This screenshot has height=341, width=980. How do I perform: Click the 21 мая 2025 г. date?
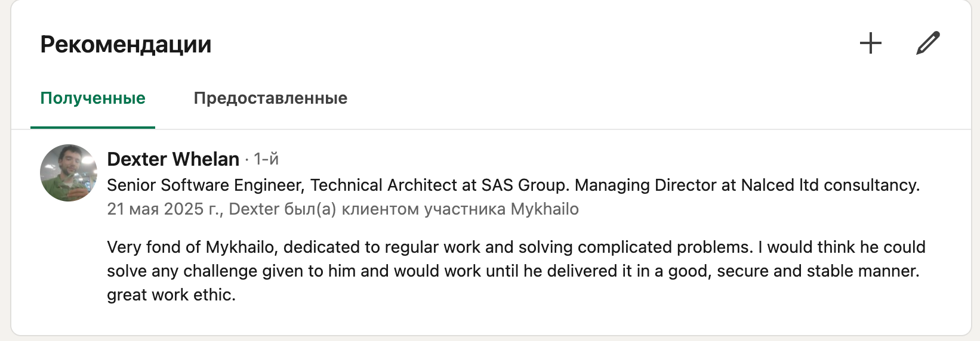(163, 209)
